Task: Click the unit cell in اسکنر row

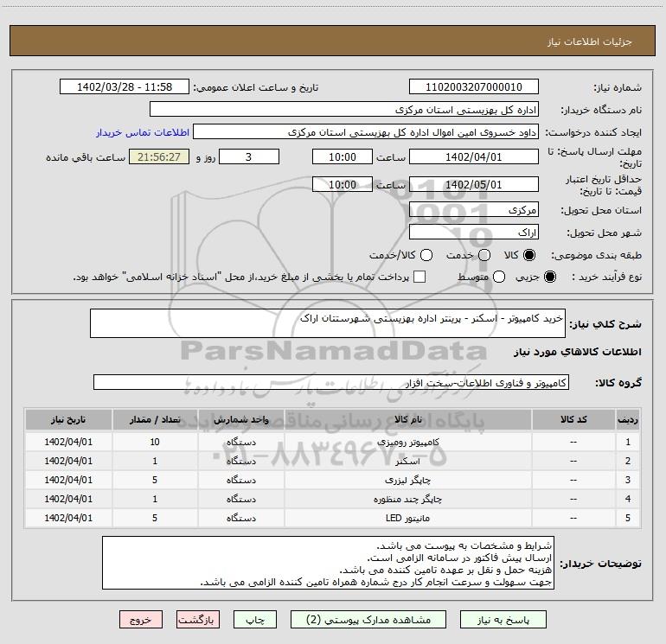Action: (240, 461)
